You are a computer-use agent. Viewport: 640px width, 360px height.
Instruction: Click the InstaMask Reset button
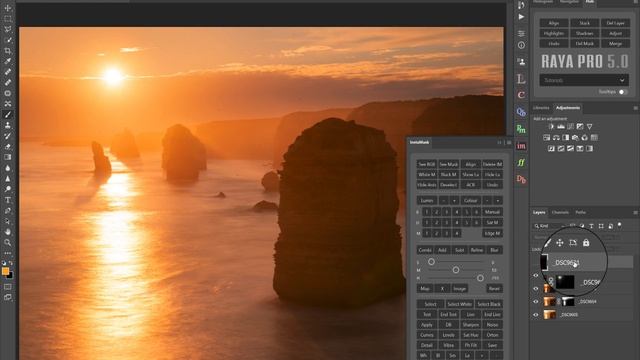tap(494, 289)
